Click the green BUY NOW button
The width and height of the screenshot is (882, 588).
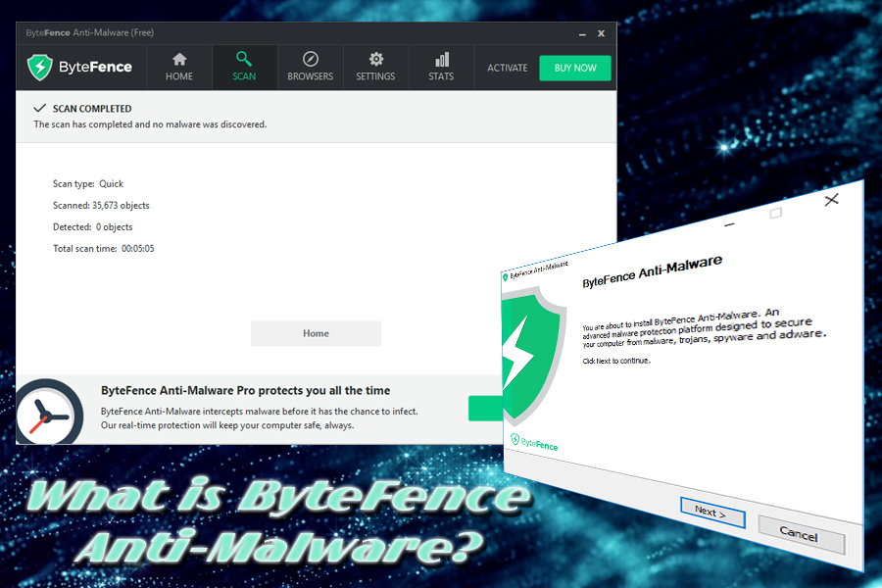point(575,68)
